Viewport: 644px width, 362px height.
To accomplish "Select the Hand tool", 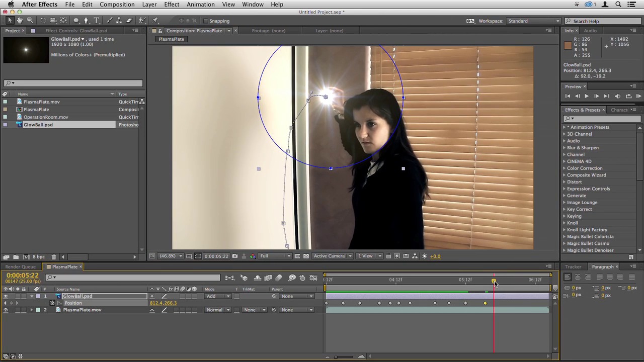I will 20,21.
